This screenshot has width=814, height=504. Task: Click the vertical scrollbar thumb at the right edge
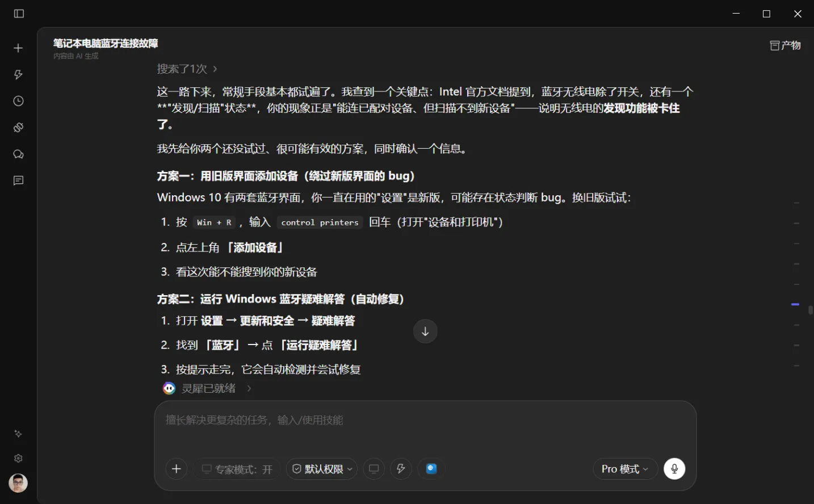811,310
